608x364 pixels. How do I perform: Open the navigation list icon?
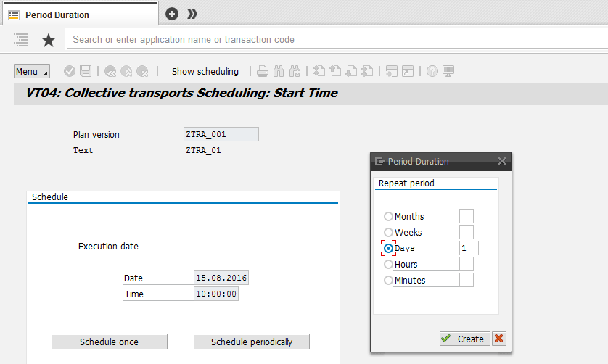click(x=21, y=40)
